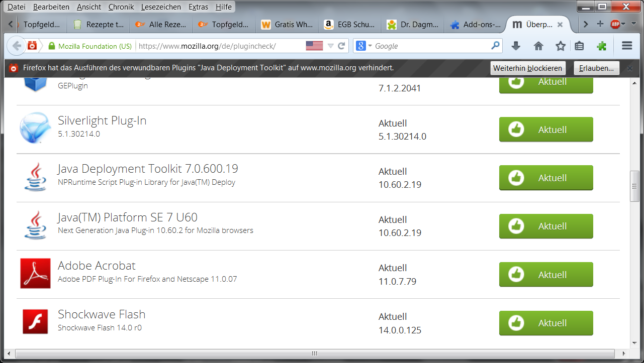Click the version number "14.0.0.125"
Screen dimensions: 644x363
(400, 330)
